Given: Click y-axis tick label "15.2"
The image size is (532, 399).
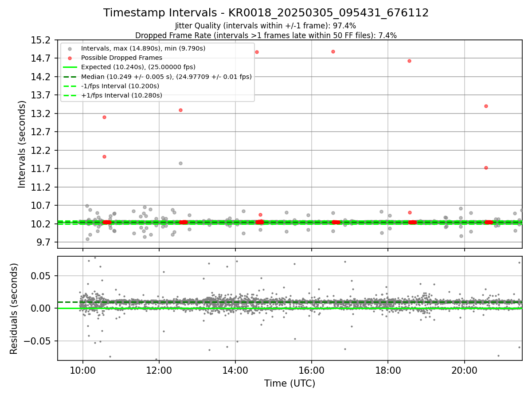Looking at the screenshot, I should pos(41,40).
